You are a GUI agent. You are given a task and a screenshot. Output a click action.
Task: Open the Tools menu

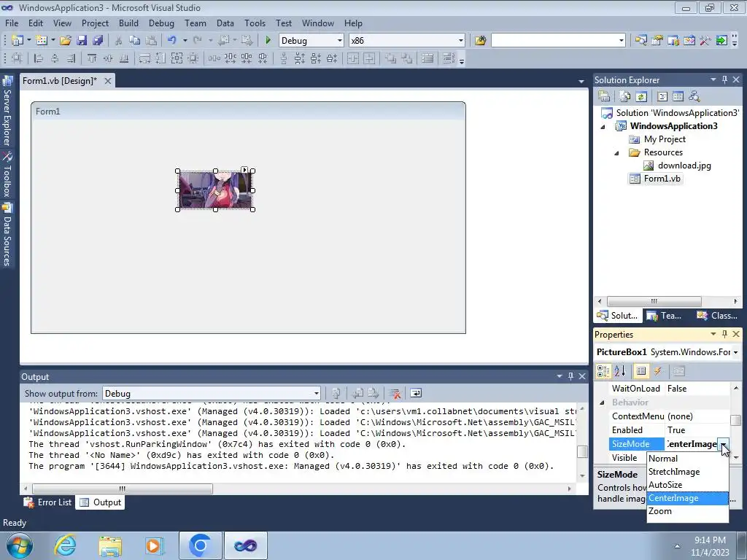[x=255, y=23]
